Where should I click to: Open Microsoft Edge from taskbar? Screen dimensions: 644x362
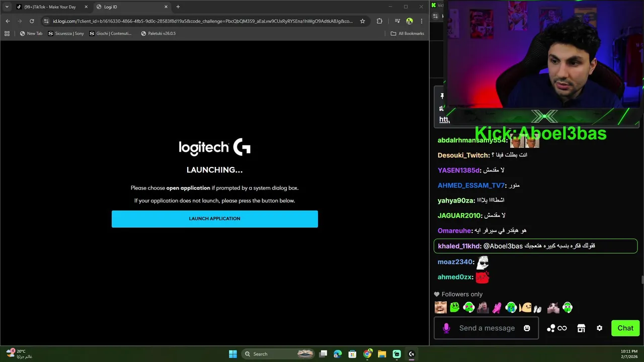[x=338, y=354]
